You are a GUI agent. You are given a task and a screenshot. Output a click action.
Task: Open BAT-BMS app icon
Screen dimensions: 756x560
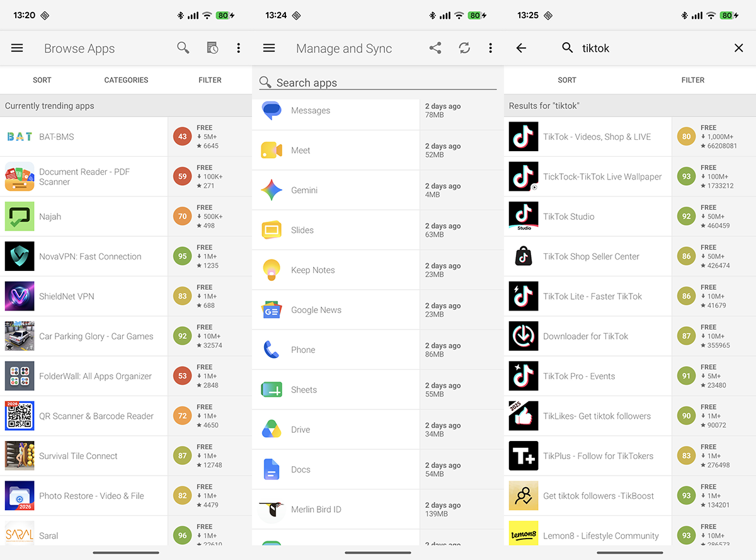pos(20,137)
